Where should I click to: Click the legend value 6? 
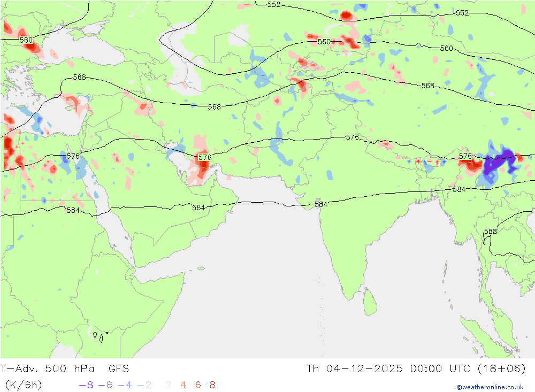click(198, 385)
